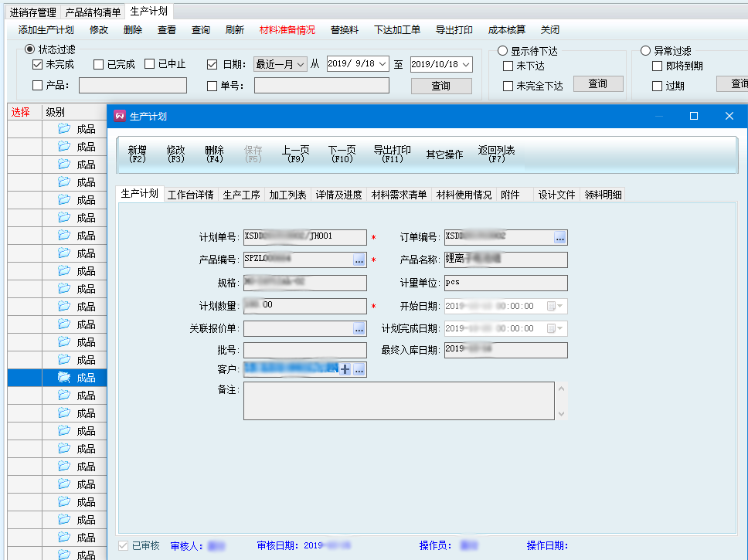This screenshot has width=748, height=560.
Task: Click 材料准备情况 in the main toolbar
Action: tap(287, 29)
